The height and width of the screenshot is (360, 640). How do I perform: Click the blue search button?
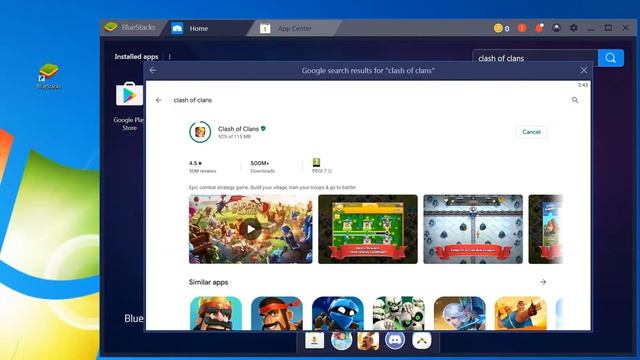611,58
